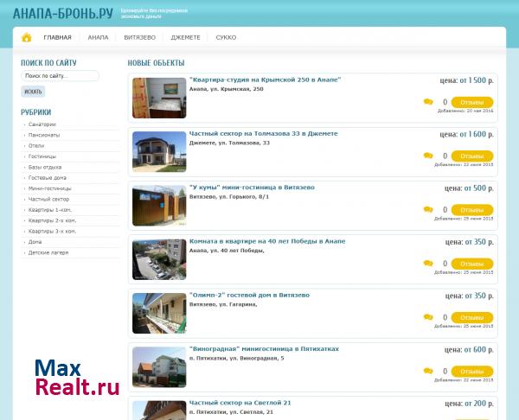Click the АНАПА-БРОНЬ.РУ site logo
This screenshot has width=519, height=420.
coord(63,14)
